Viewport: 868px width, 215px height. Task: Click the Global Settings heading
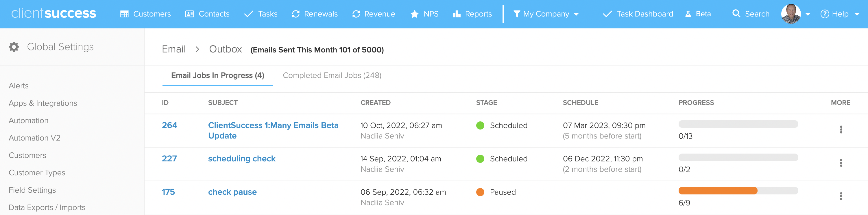tap(60, 47)
